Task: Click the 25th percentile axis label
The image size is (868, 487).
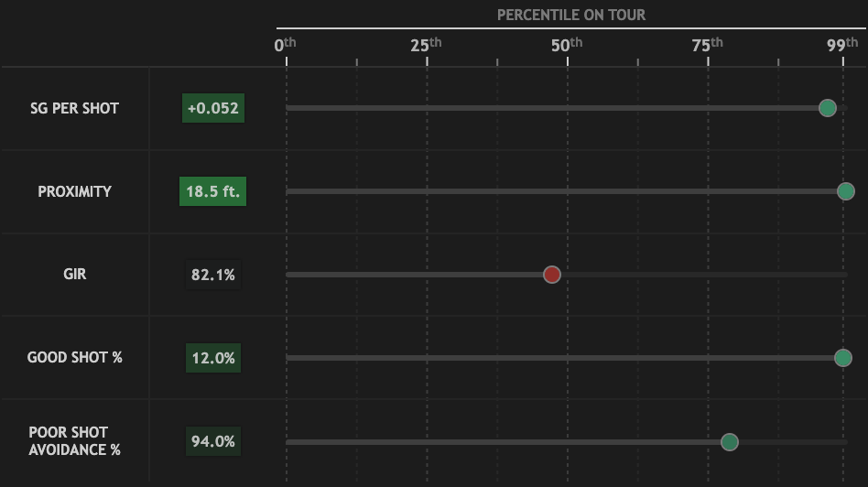Action: pyautogui.click(x=426, y=44)
